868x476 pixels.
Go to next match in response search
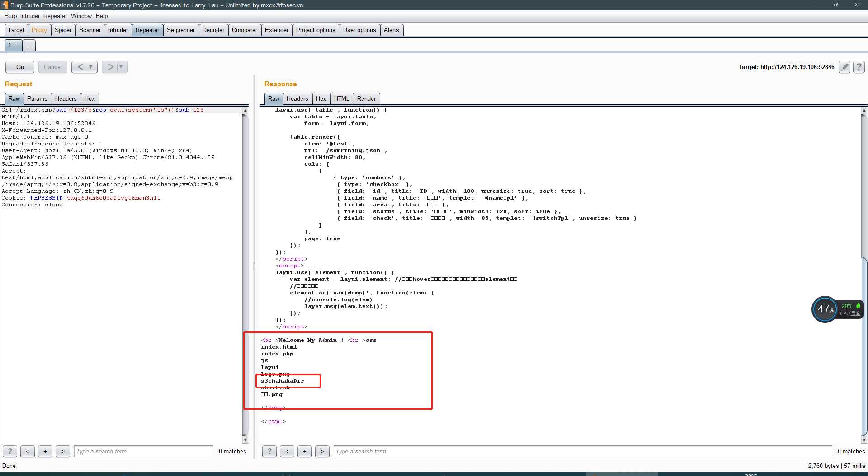pos(322,451)
